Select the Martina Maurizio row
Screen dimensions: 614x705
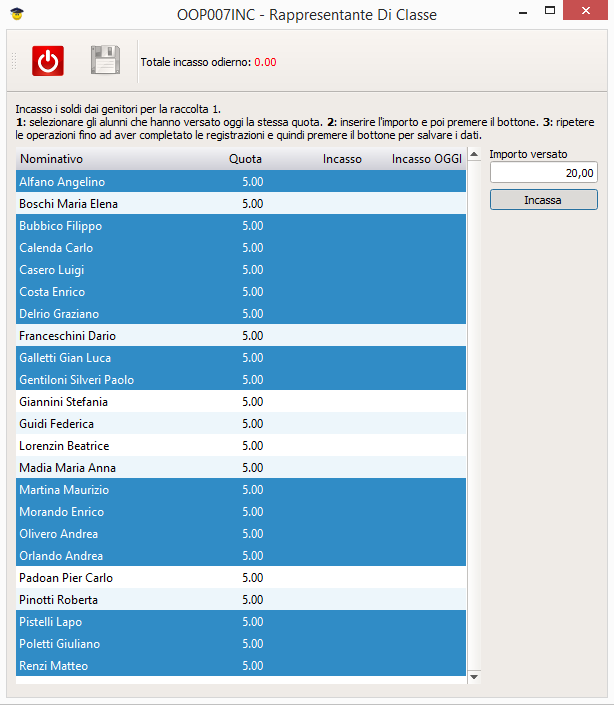(x=241, y=490)
